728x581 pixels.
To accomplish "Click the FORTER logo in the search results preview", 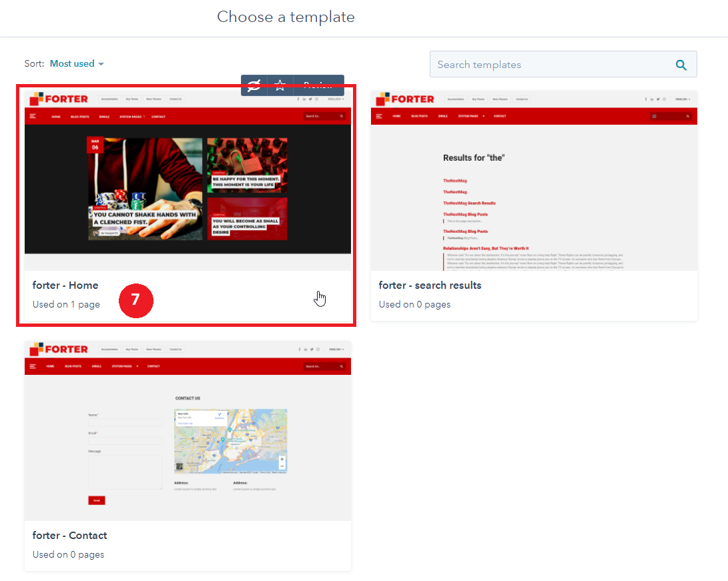I will pyautogui.click(x=405, y=99).
